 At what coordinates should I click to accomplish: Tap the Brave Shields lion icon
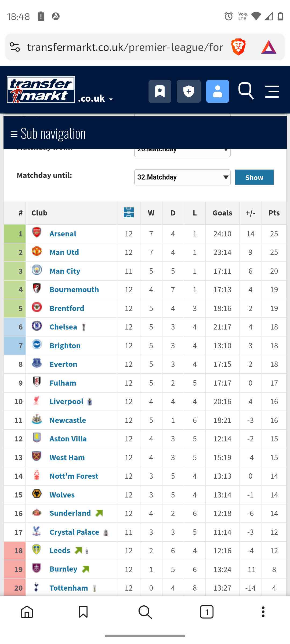click(238, 47)
